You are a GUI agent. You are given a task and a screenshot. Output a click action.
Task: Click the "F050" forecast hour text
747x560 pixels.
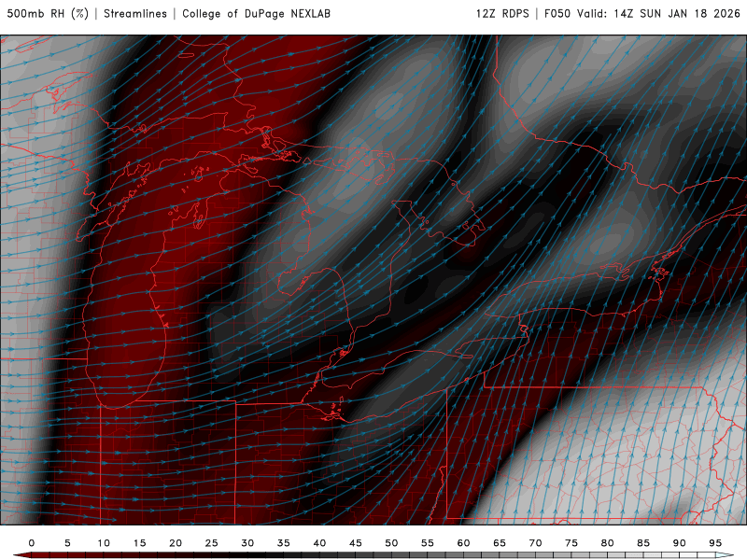[x=557, y=13]
